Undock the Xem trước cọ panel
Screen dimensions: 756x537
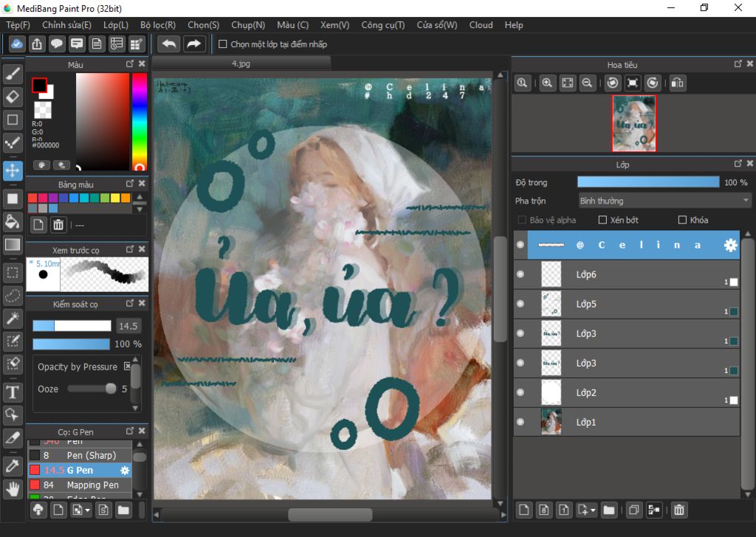coord(130,249)
